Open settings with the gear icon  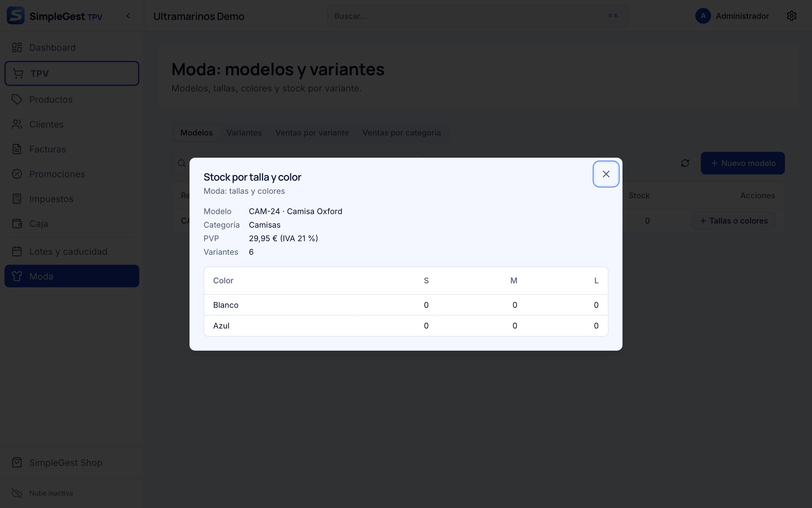click(792, 16)
